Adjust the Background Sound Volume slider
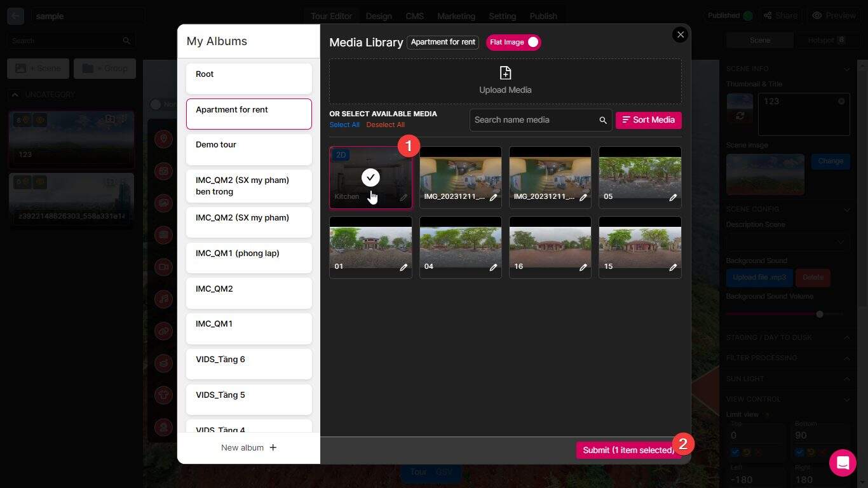 pos(819,313)
